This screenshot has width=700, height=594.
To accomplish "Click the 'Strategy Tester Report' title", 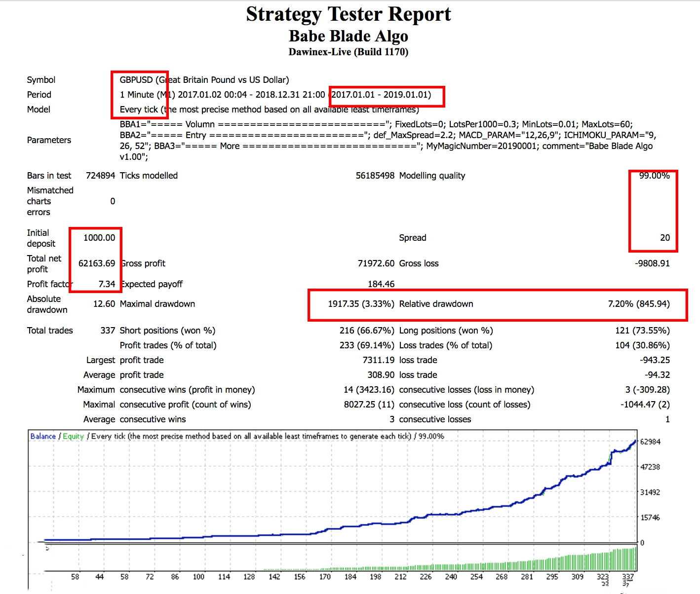I will pyautogui.click(x=349, y=14).
